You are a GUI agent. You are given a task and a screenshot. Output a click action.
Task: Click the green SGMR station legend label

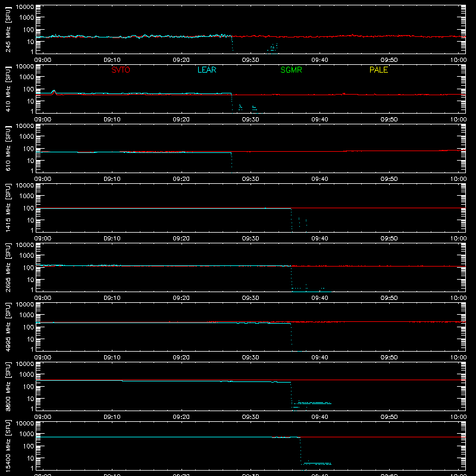(291, 70)
